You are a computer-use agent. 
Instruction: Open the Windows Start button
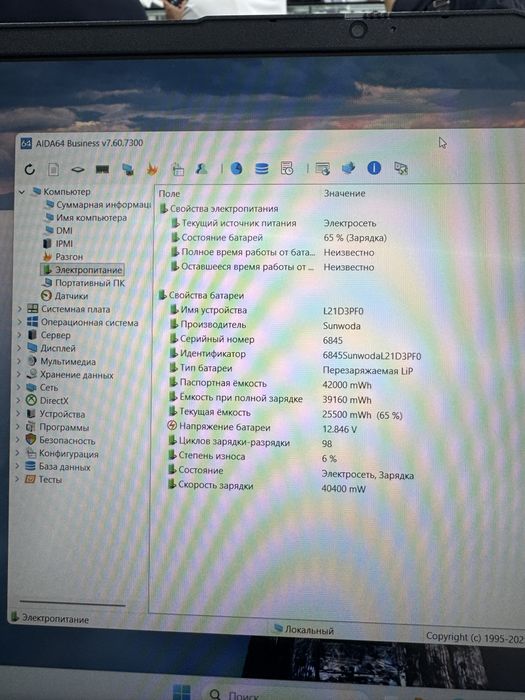[x=182, y=692]
